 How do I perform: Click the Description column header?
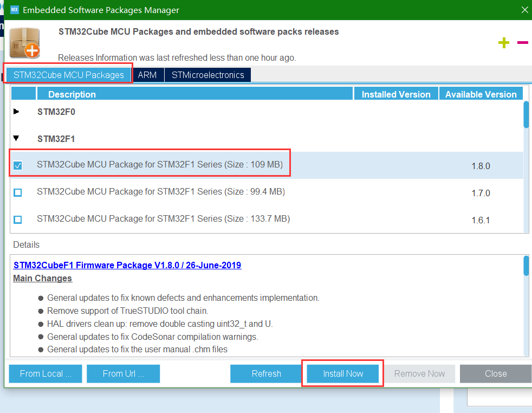pyautogui.click(x=194, y=94)
